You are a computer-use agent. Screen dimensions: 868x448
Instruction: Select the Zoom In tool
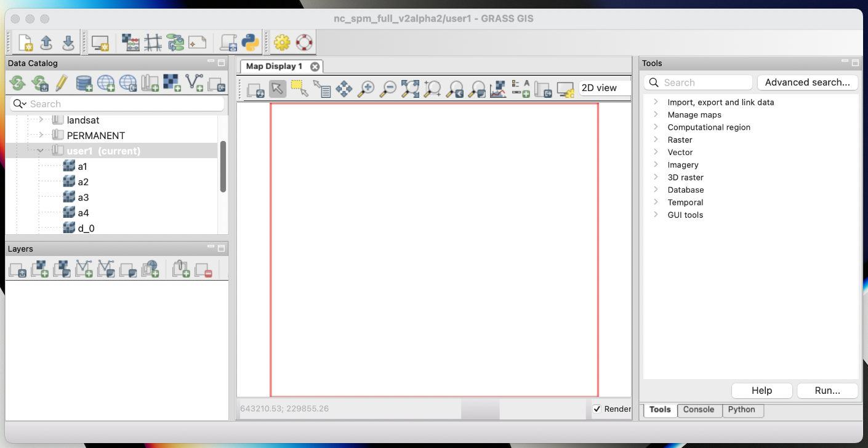(366, 89)
